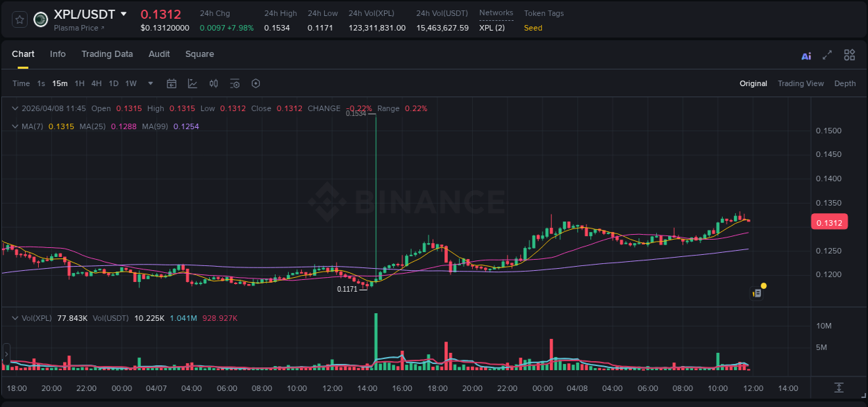Click the Ai analysis icon
This screenshot has height=407, width=868.
tap(806, 55)
